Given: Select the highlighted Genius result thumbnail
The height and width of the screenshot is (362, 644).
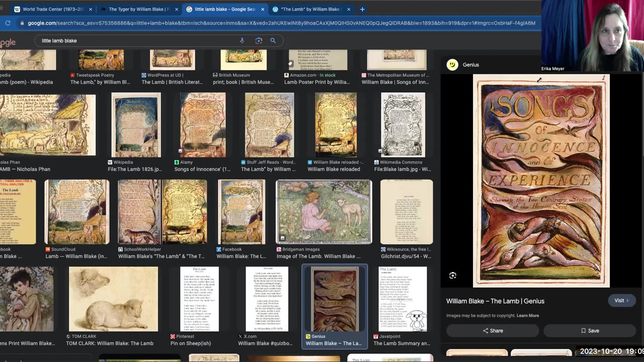Looking at the screenshot, I should (x=335, y=299).
